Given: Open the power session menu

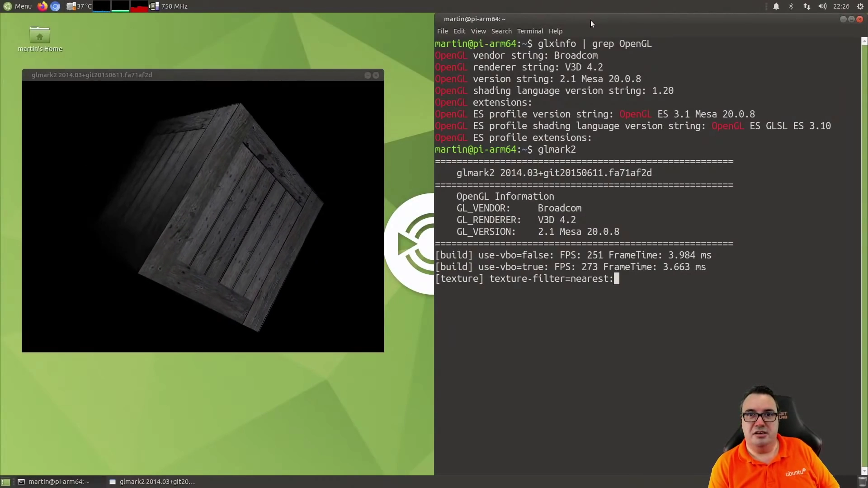Looking at the screenshot, I should pos(860,6).
